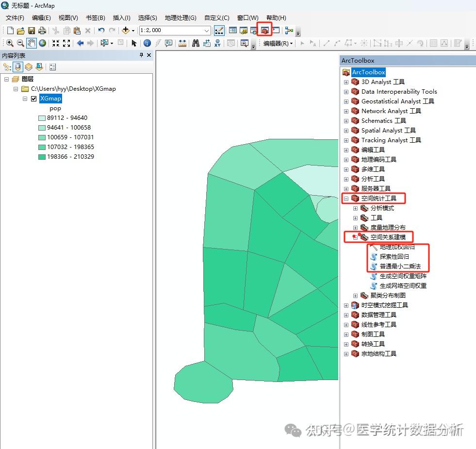Open the 地理处理(G) menu
Viewport: 476px width, 449px height.
[180, 17]
